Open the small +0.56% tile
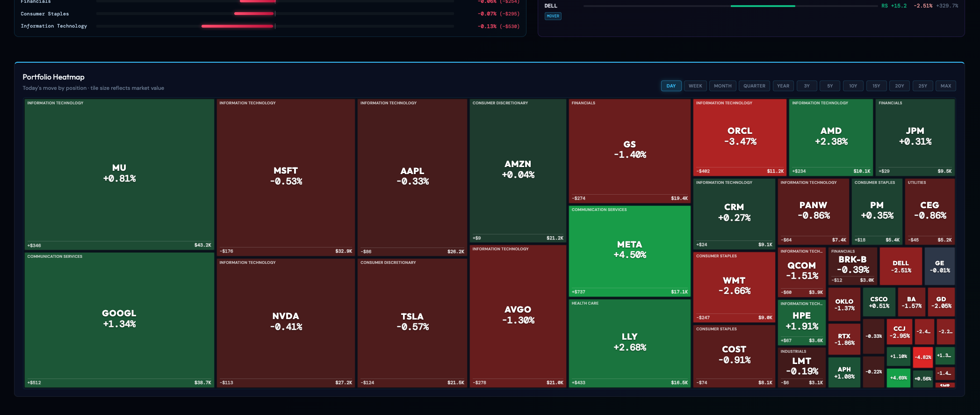Viewport: 980px width, 415px height. point(922,379)
